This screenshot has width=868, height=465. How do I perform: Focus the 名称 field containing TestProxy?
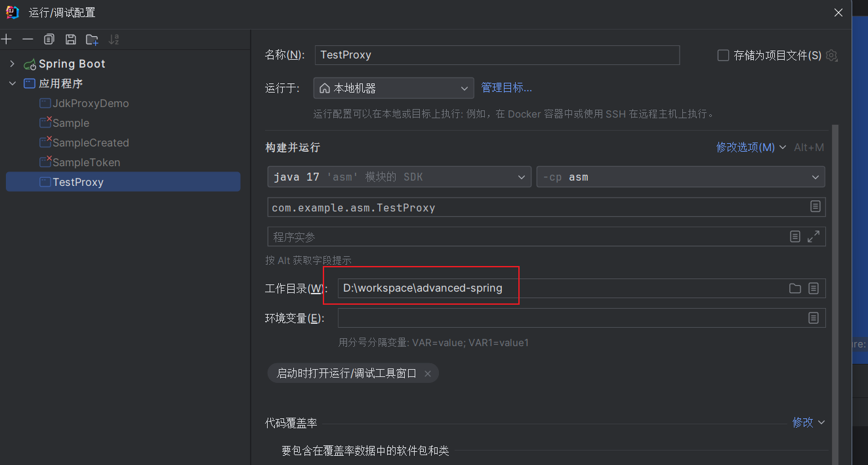coord(497,55)
